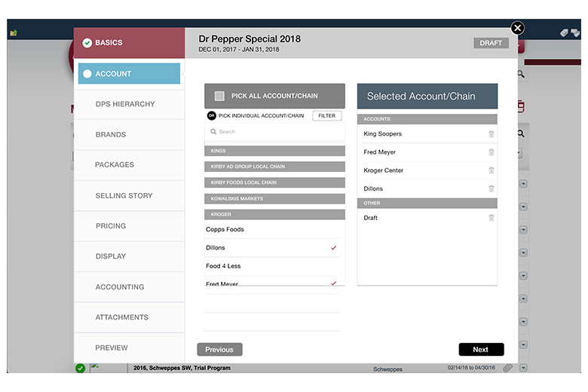Collapse the ACCOUNTS section header in the selected list
This screenshot has height=392, width=588.
pos(427,119)
